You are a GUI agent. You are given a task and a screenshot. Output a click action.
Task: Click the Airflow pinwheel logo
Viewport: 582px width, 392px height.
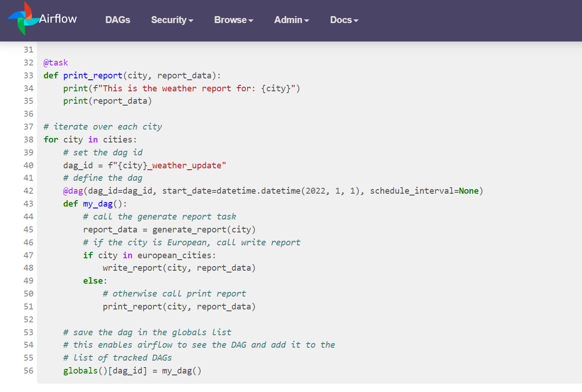(x=24, y=19)
